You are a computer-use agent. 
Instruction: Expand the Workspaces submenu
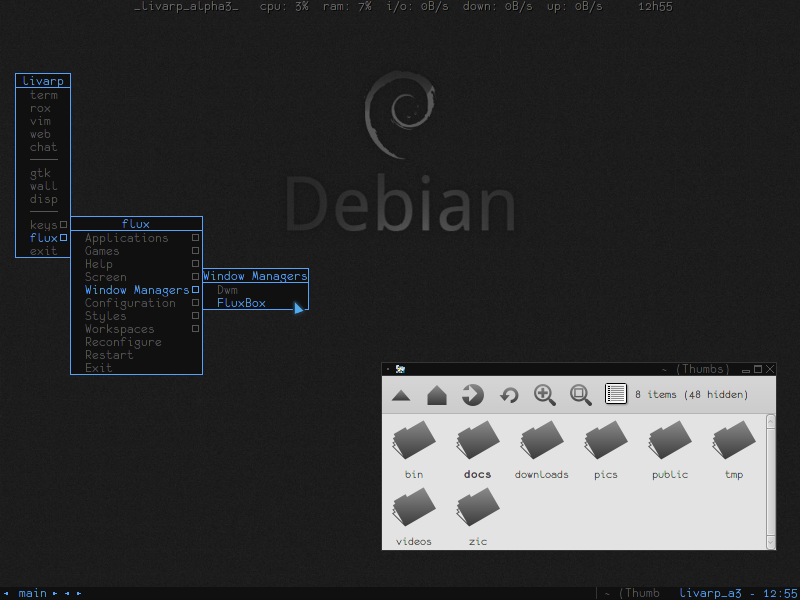[x=195, y=329]
